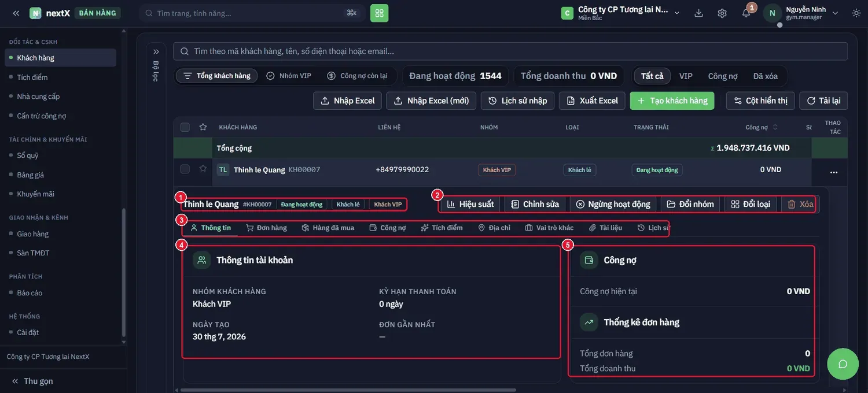Click the customer search field
The height and width of the screenshot is (393, 868).
(510, 51)
